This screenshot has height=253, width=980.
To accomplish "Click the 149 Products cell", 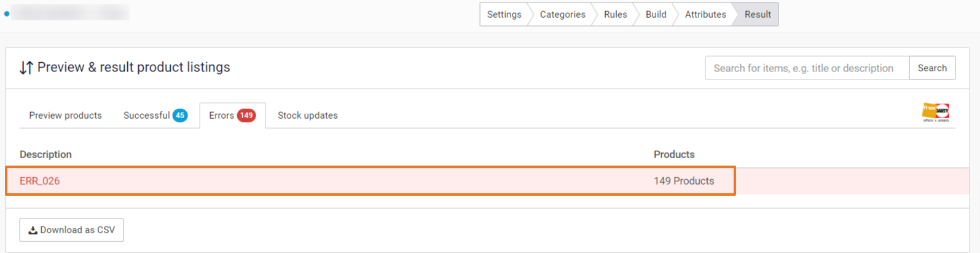I will 684,181.
